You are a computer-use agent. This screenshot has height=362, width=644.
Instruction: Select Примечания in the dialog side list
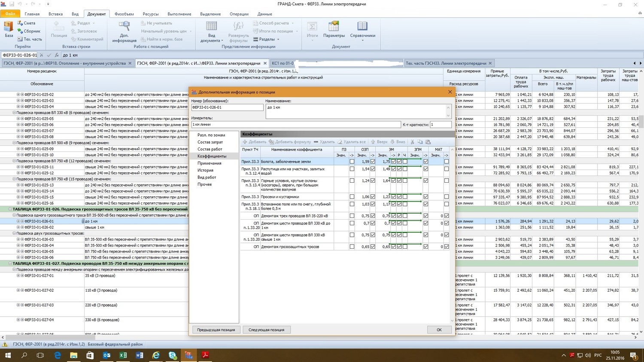click(210, 163)
